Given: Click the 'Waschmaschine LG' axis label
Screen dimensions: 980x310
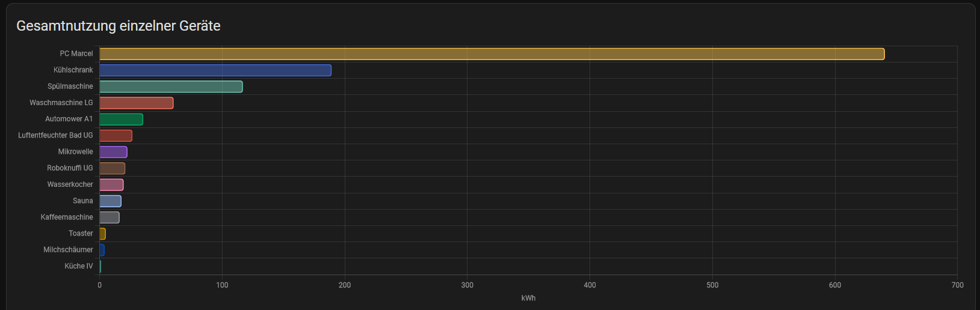Looking at the screenshot, I should [61, 103].
